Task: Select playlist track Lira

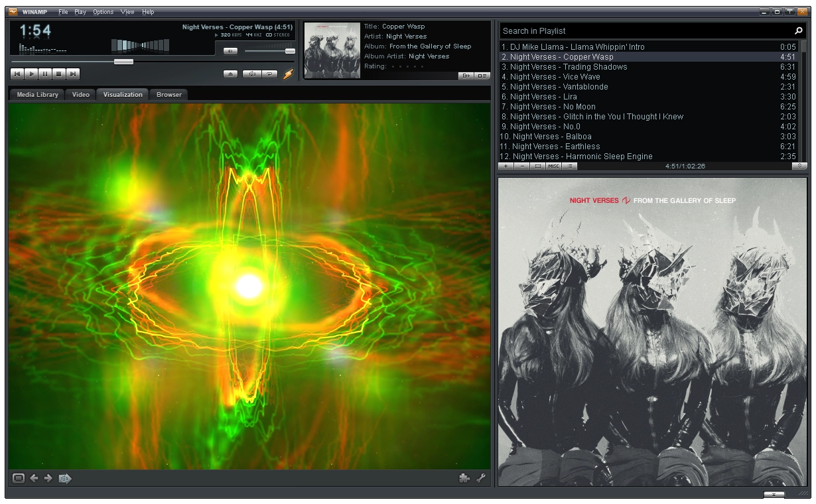Action: [x=649, y=97]
